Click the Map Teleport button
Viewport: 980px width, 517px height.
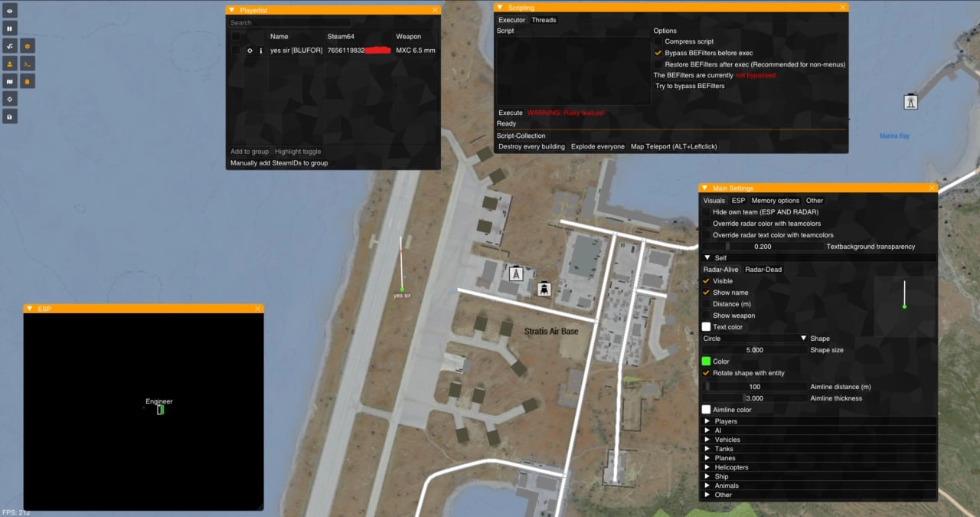pyautogui.click(x=674, y=146)
